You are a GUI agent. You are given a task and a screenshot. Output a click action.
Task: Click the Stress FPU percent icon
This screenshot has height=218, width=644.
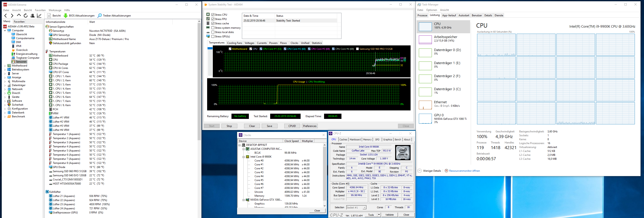click(x=208, y=19)
